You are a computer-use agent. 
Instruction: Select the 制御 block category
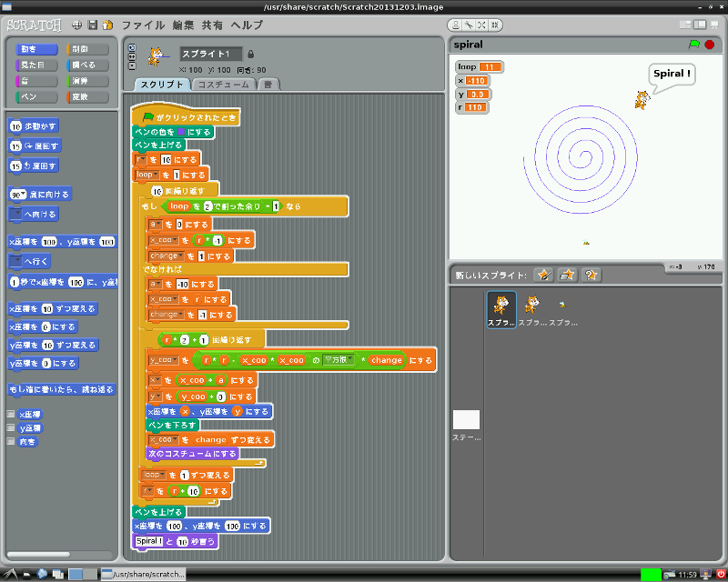click(87, 49)
